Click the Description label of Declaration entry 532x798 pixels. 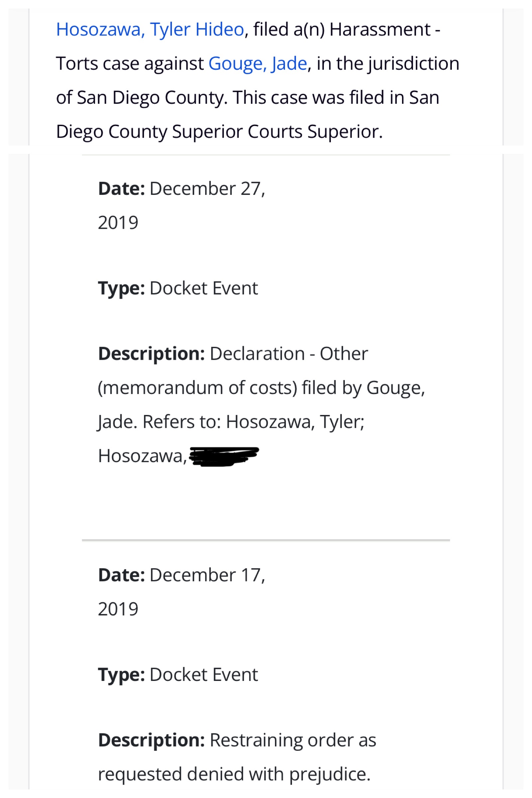[x=151, y=354]
